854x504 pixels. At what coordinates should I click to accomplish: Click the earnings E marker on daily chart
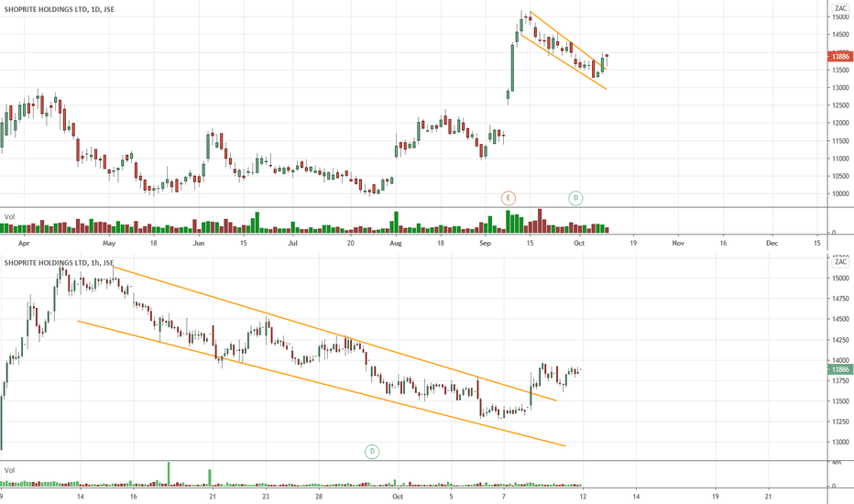[x=509, y=198]
